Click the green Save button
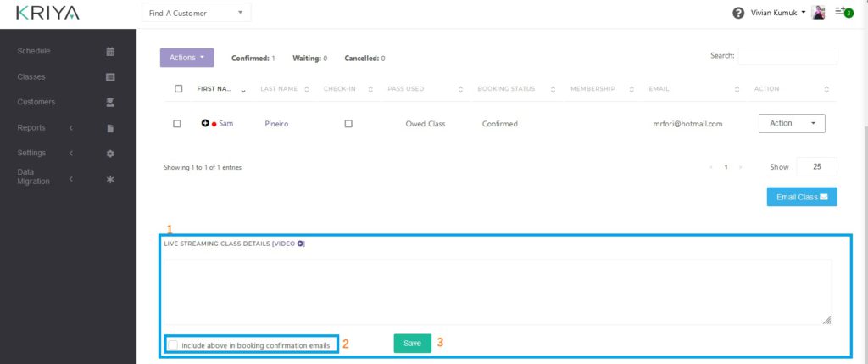 click(x=412, y=344)
